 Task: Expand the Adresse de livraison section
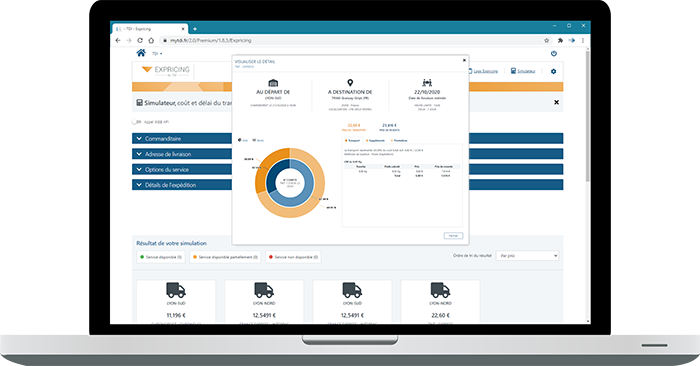[x=182, y=154]
